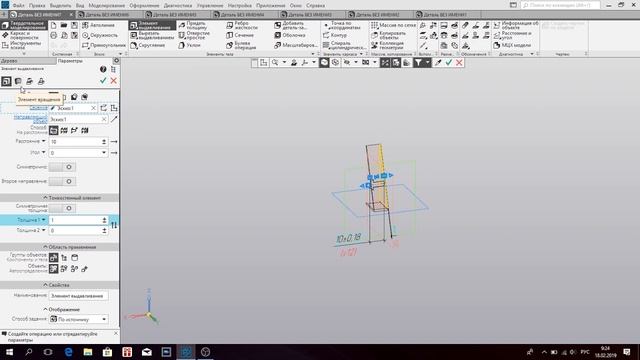This screenshot has width=640, height=360.
Task: Click open file folder icon in system toolbar
Action: 64,25
